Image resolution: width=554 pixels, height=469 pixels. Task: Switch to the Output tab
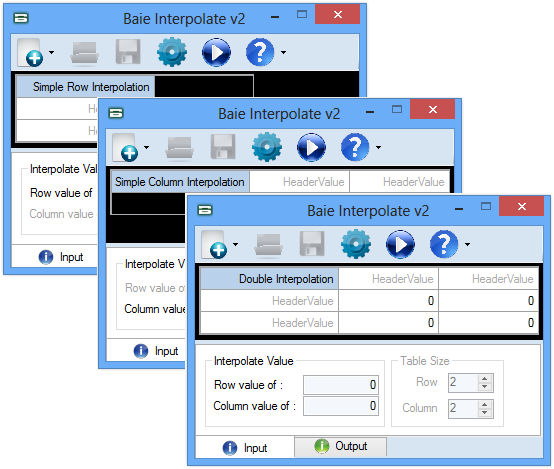(x=341, y=446)
